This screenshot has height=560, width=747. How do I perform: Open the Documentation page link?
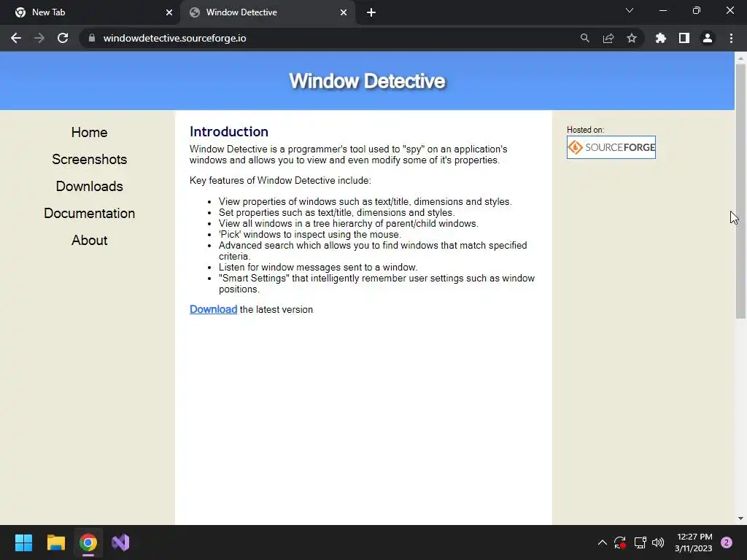(90, 214)
